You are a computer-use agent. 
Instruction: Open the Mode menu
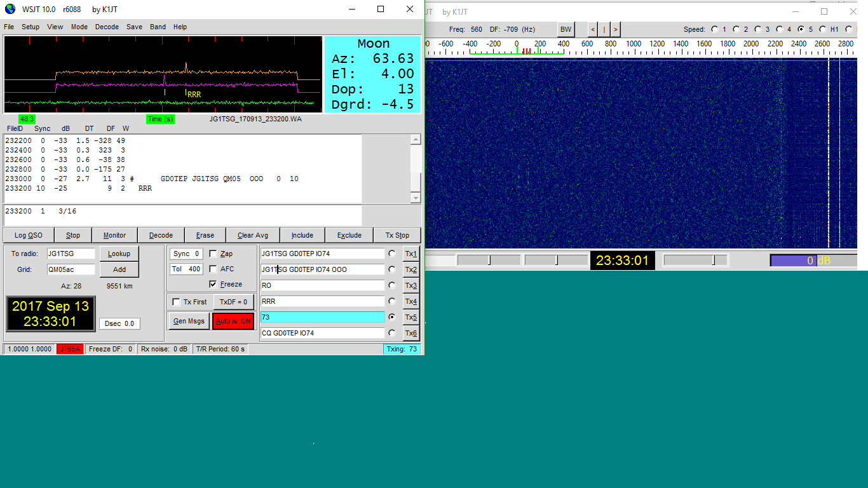coord(79,27)
